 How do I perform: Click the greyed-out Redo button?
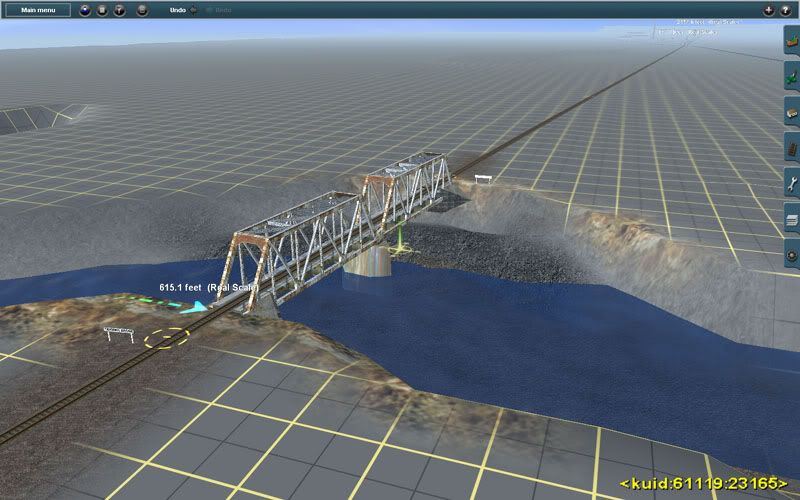(219, 10)
